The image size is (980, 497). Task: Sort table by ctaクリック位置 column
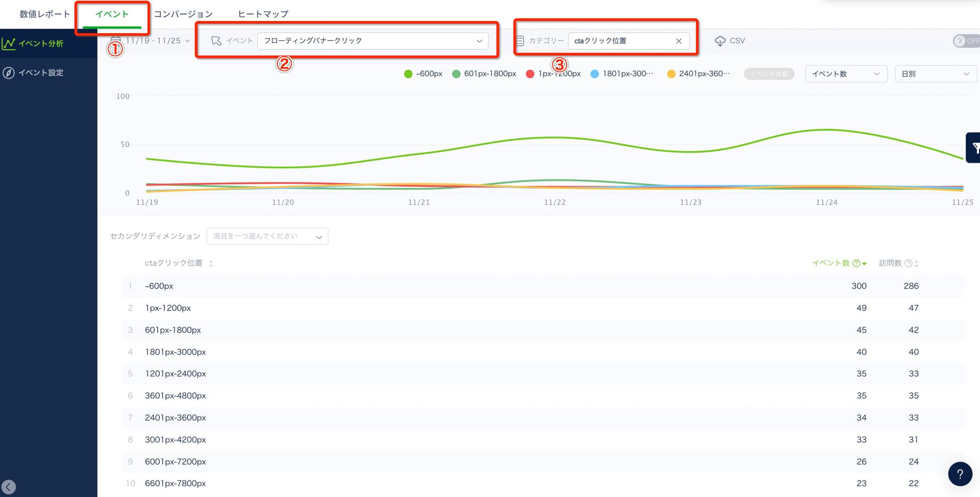pos(211,264)
